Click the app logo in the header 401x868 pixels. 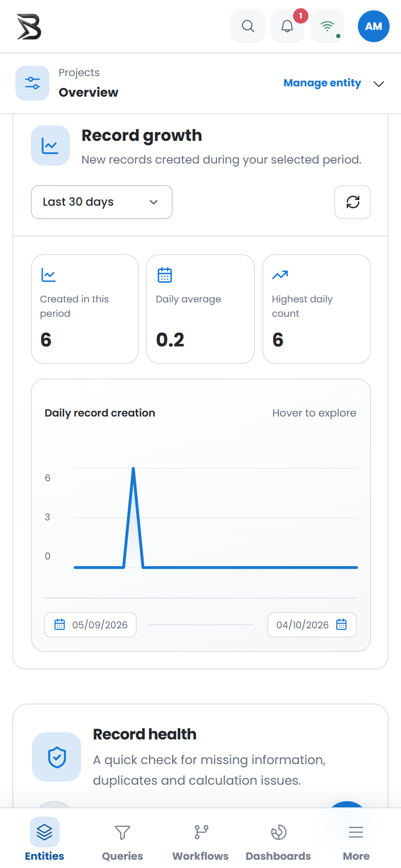(29, 27)
